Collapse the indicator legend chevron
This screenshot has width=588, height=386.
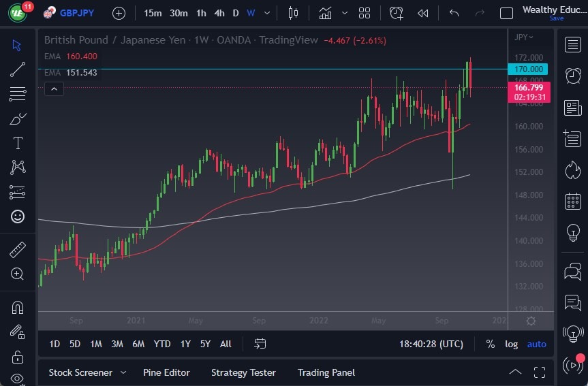pyautogui.click(x=54, y=89)
